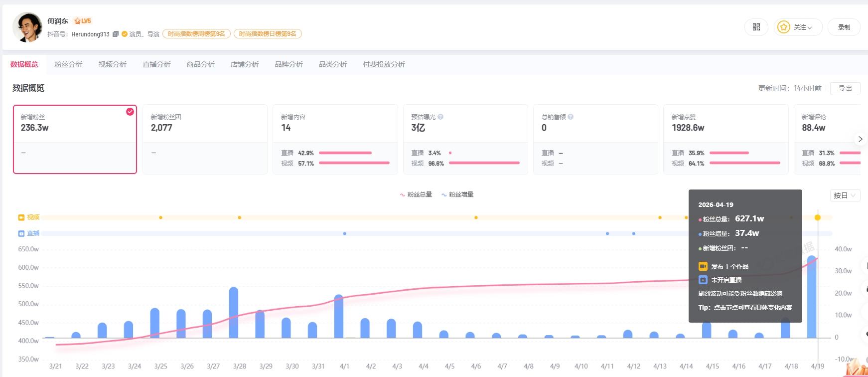Open the 直播分析 tab
Image resolution: width=868 pixels, height=377 pixels.
coord(156,64)
